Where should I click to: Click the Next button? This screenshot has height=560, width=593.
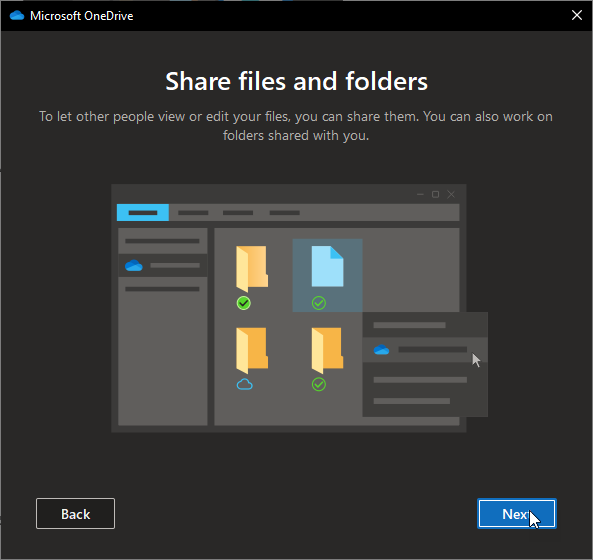[x=517, y=513]
